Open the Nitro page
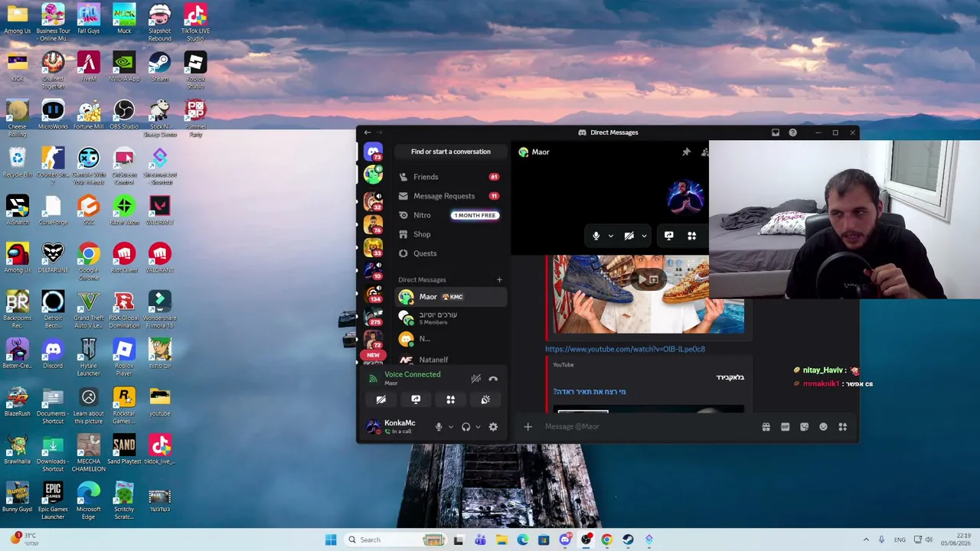This screenshot has width=980, height=551. coord(450,215)
